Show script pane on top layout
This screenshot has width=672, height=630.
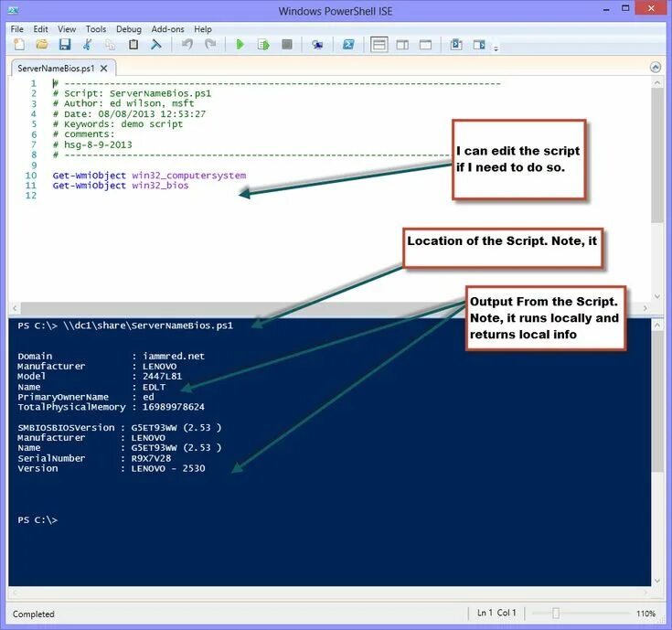click(379, 45)
